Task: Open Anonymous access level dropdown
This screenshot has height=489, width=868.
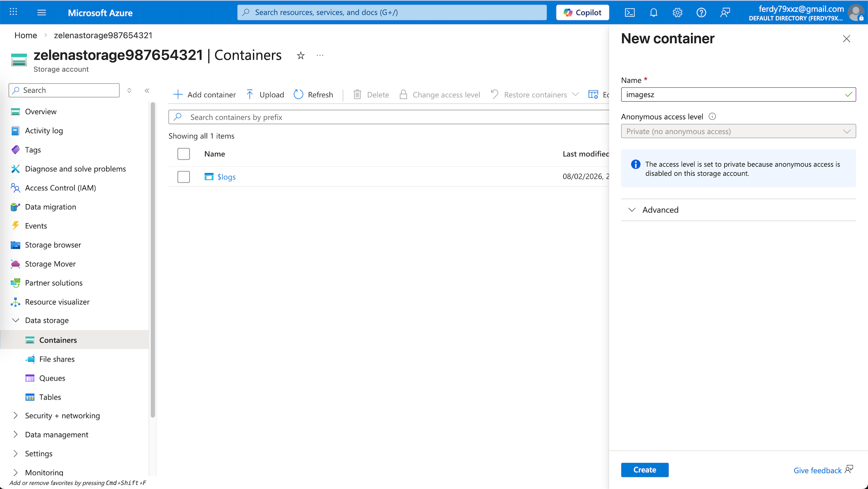Action: 738,132
